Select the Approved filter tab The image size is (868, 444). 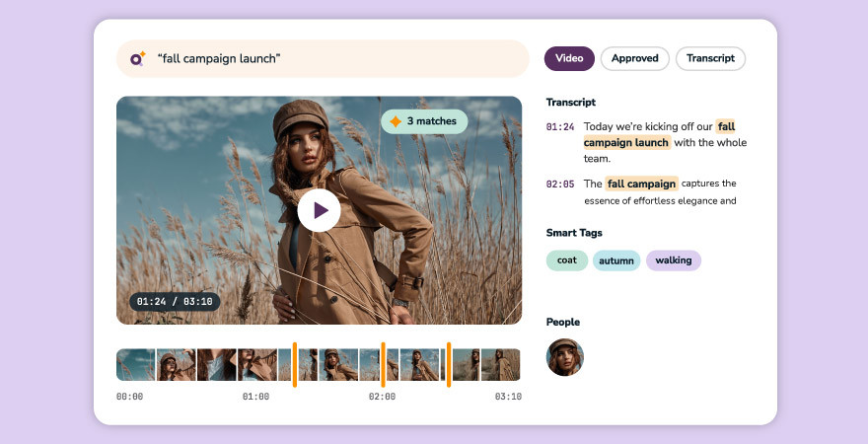pyautogui.click(x=635, y=58)
